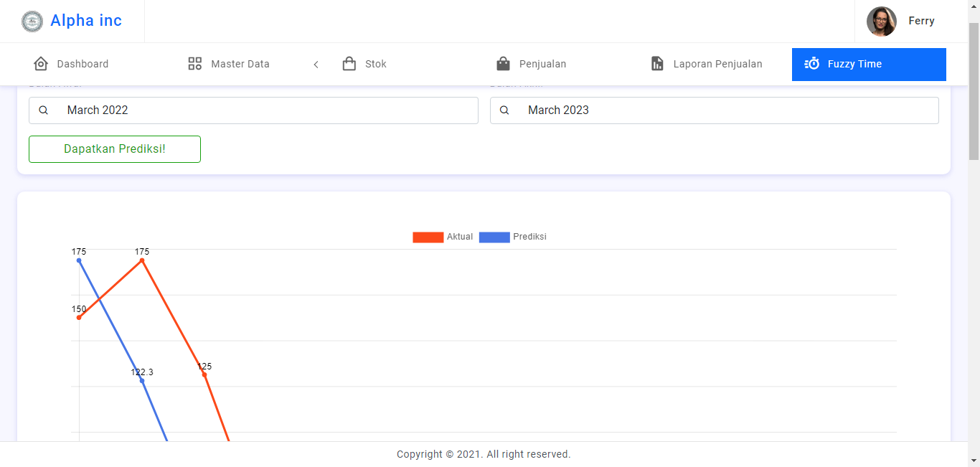
Task: Click the Stok bag icon
Action: tap(349, 64)
